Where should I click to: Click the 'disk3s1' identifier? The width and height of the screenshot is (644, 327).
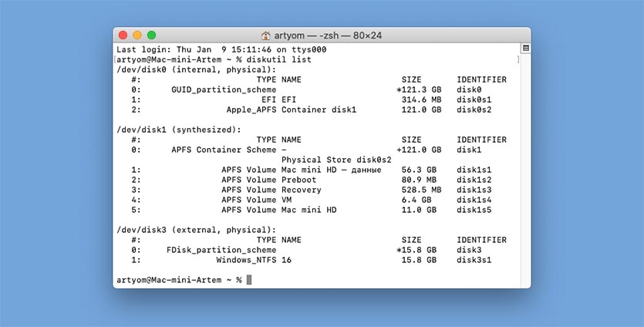click(x=474, y=260)
